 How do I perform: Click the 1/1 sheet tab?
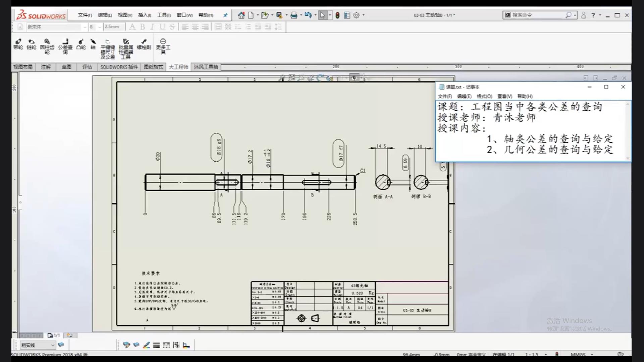[x=54, y=335]
